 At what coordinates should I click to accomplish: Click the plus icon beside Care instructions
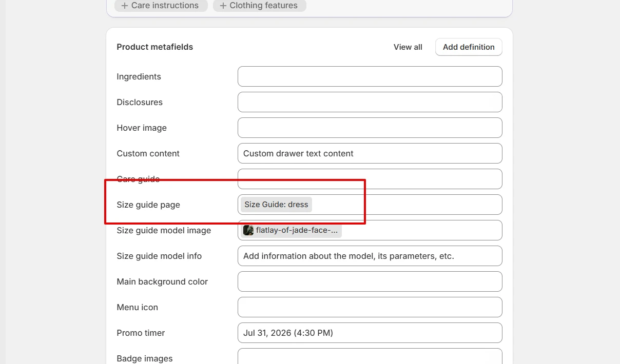125,6
